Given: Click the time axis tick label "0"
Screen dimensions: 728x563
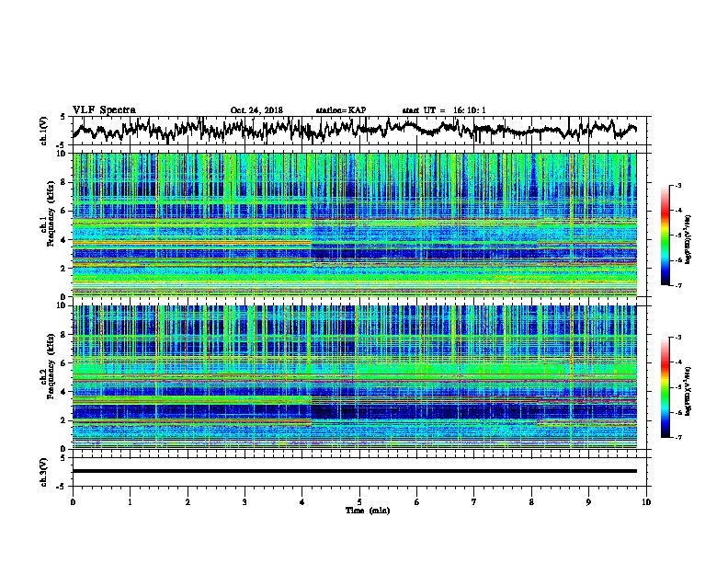Looking at the screenshot, I should [x=73, y=502].
